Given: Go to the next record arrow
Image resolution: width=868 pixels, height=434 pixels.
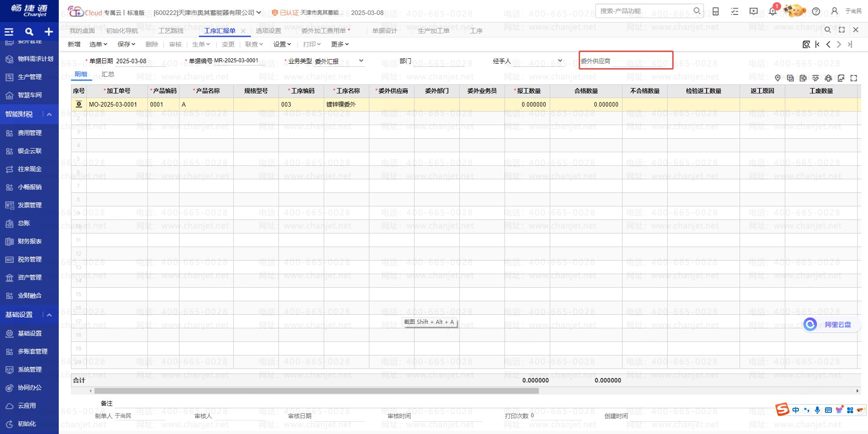Looking at the screenshot, I should tap(839, 44).
